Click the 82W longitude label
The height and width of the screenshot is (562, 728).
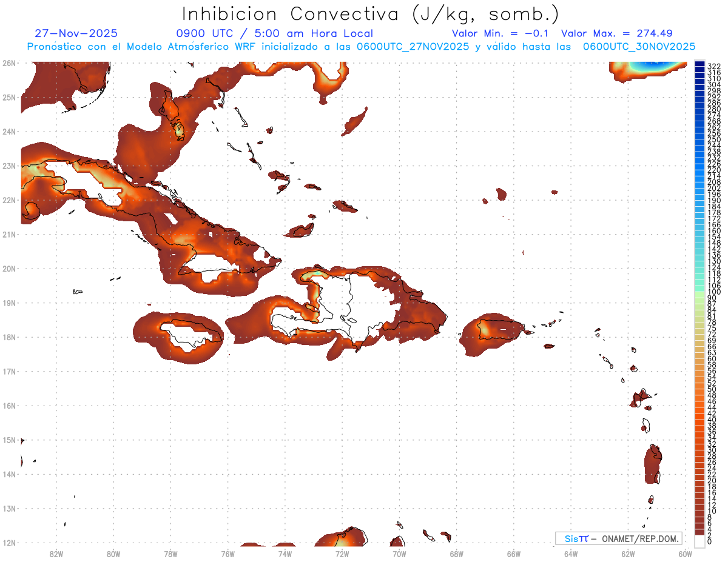(x=56, y=554)
